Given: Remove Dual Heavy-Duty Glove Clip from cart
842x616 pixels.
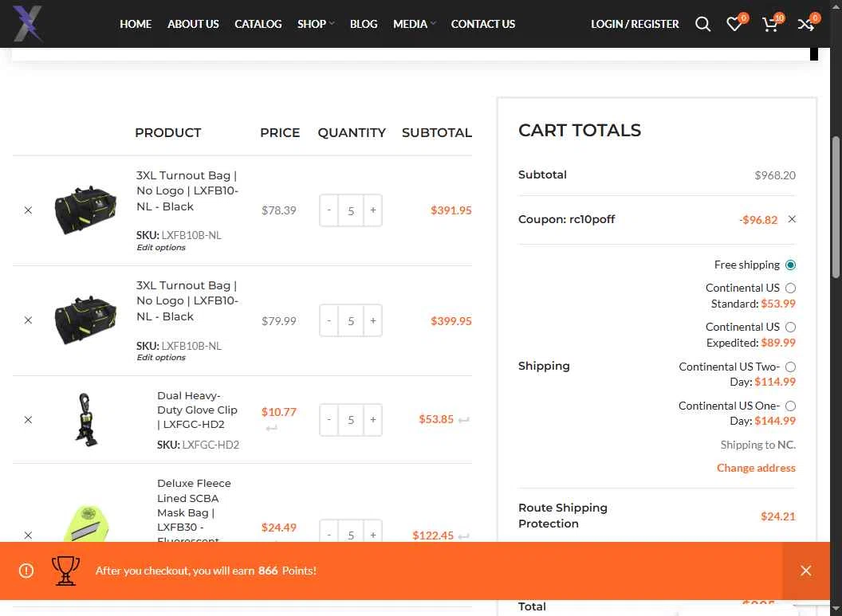Looking at the screenshot, I should 29,420.
